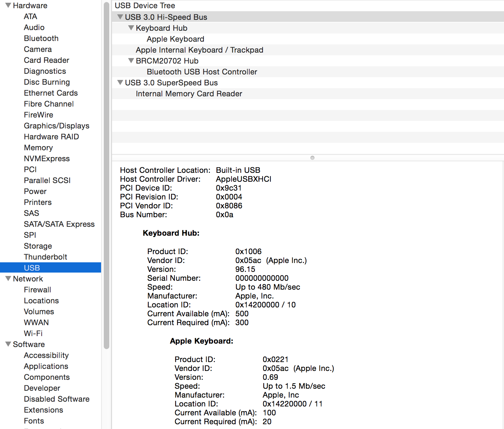Open the Memory entry

(38, 148)
